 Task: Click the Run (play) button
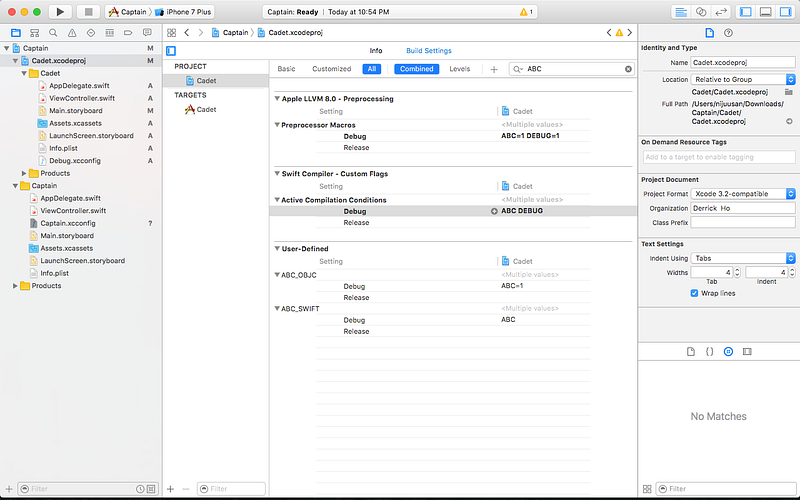(x=60, y=12)
